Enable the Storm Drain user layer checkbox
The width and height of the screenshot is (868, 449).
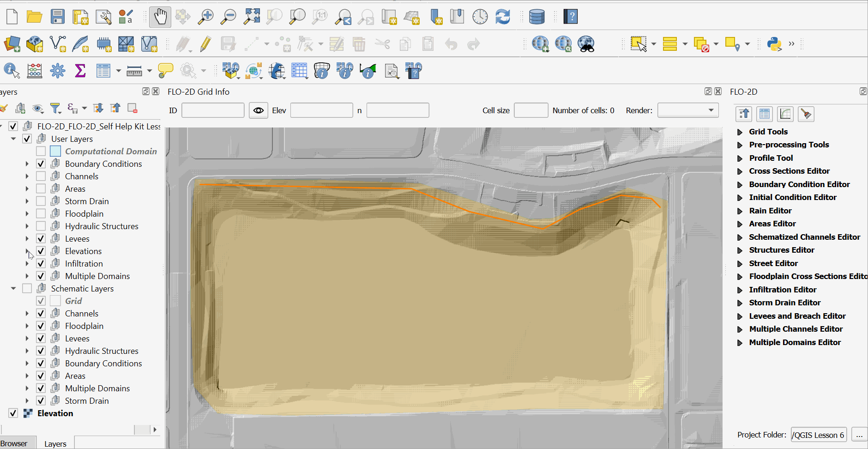(41, 201)
